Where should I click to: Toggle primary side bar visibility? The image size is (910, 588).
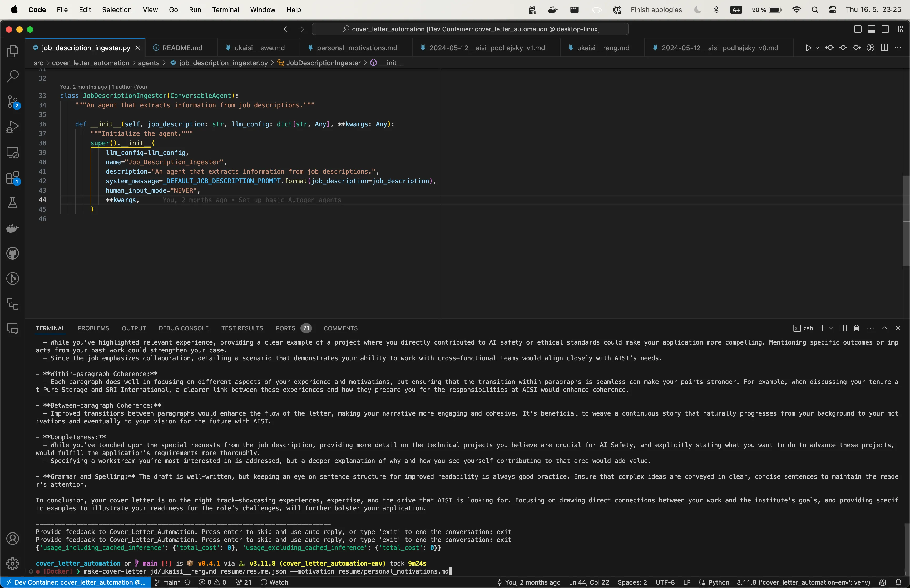coord(858,29)
